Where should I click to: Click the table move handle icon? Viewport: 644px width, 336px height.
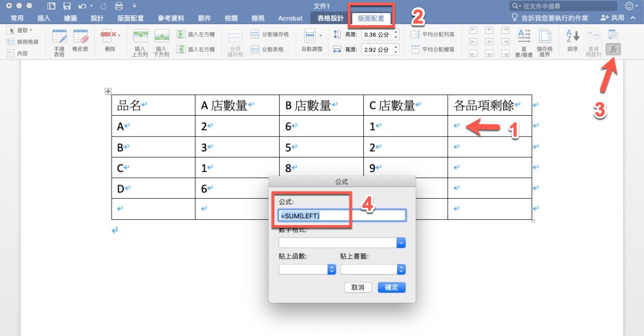click(x=107, y=92)
